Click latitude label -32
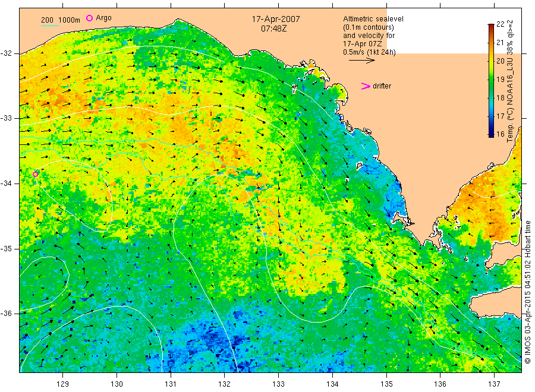The height and width of the screenshot is (392, 535). (6, 53)
